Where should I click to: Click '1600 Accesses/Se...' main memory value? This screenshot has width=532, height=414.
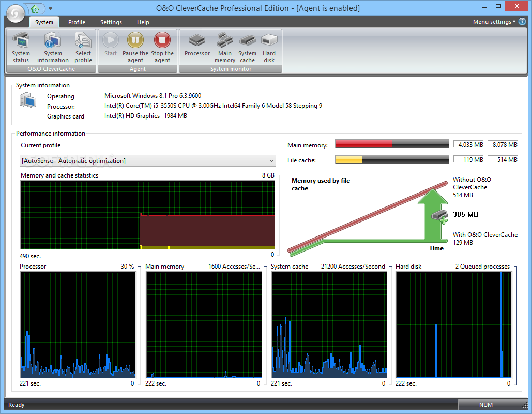[234, 267]
